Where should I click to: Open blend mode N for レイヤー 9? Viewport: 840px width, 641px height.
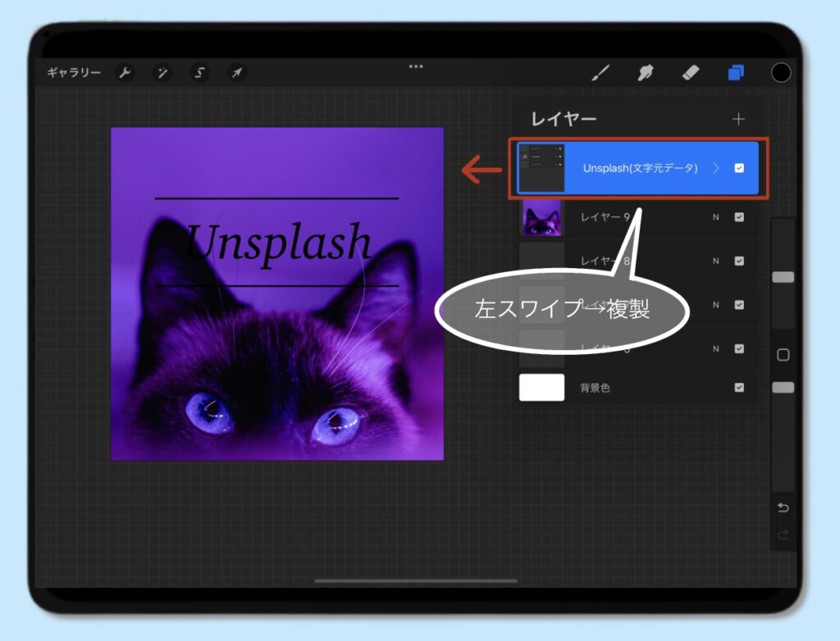click(x=715, y=217)
